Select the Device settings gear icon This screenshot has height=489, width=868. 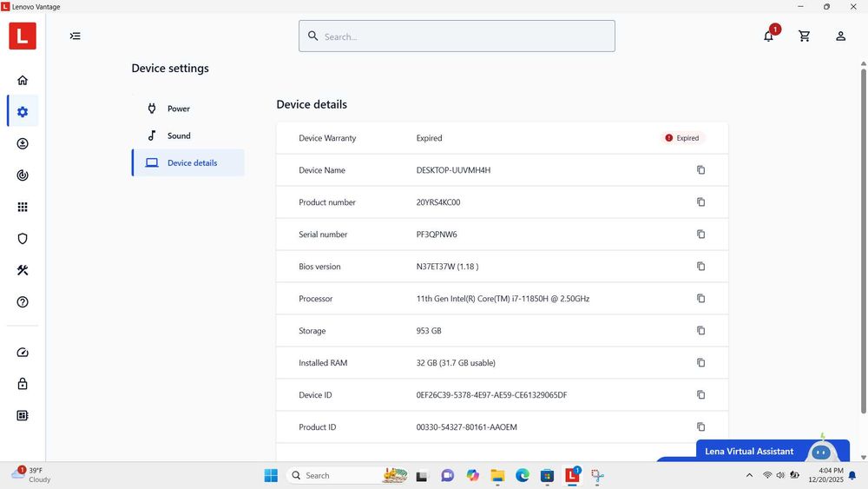[x=23, y=112]
